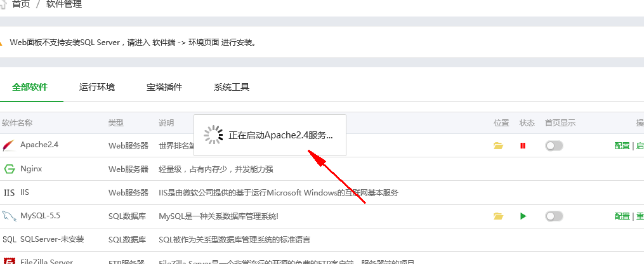The height and width of the screenshot is (264, 644).
Task: Go to 首页 in the breadcrumb
Action: [22, 4]
